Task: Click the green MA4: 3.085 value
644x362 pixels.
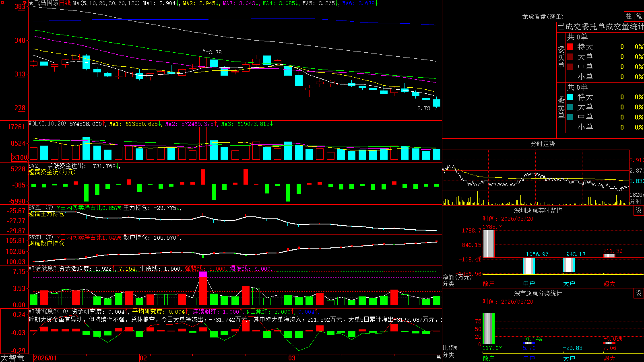Action: pyautogui.click(x=281, y=3)
